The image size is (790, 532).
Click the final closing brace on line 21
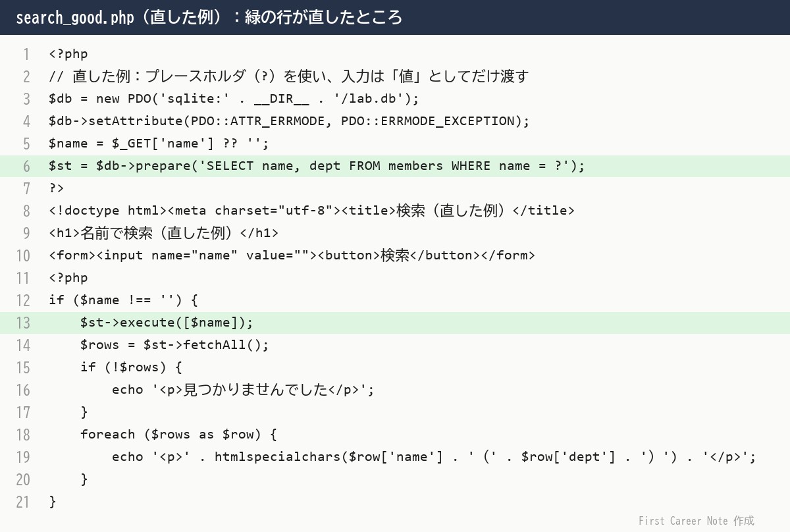(53, 502)
